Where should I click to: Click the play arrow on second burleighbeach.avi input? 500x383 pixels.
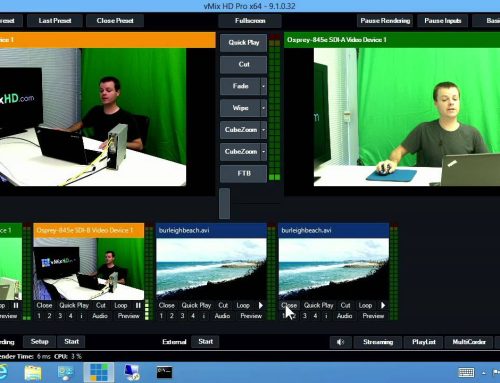(x=383, y=305)
